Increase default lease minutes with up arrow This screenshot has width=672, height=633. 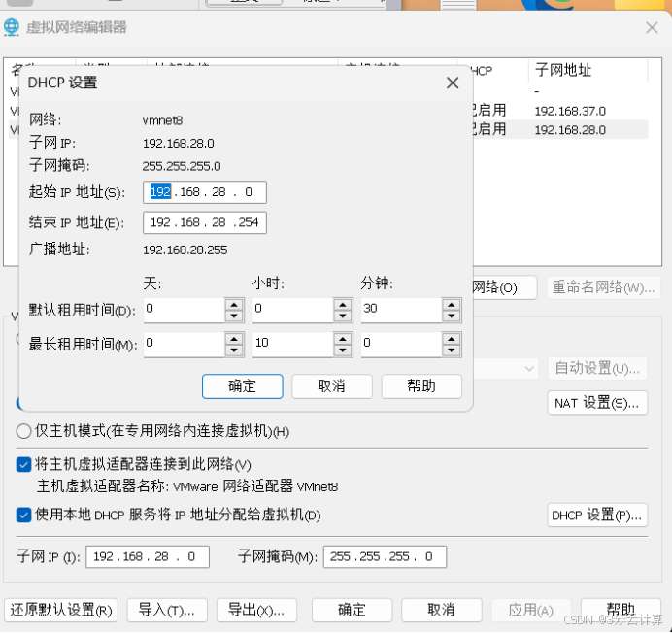pos(452,305)
